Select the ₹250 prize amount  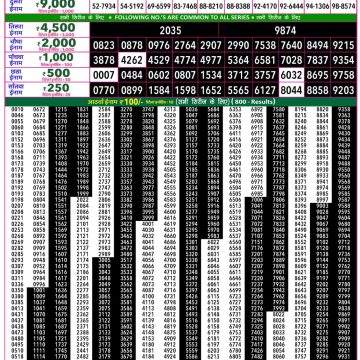56,88
